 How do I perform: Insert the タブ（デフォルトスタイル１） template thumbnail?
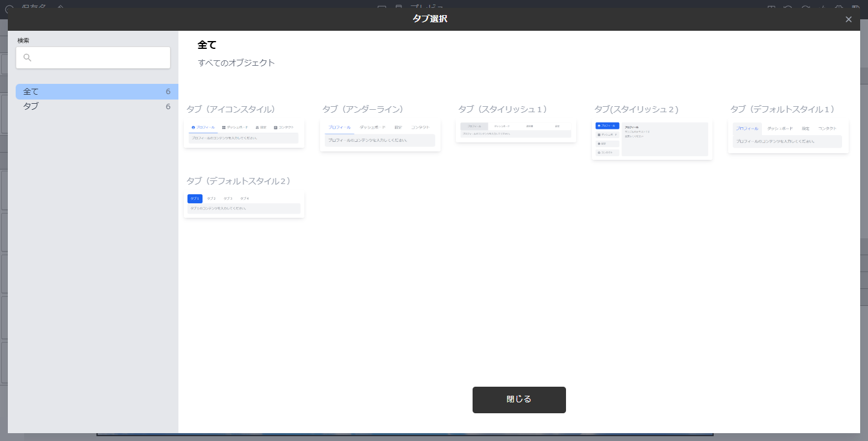coord(788,136)
